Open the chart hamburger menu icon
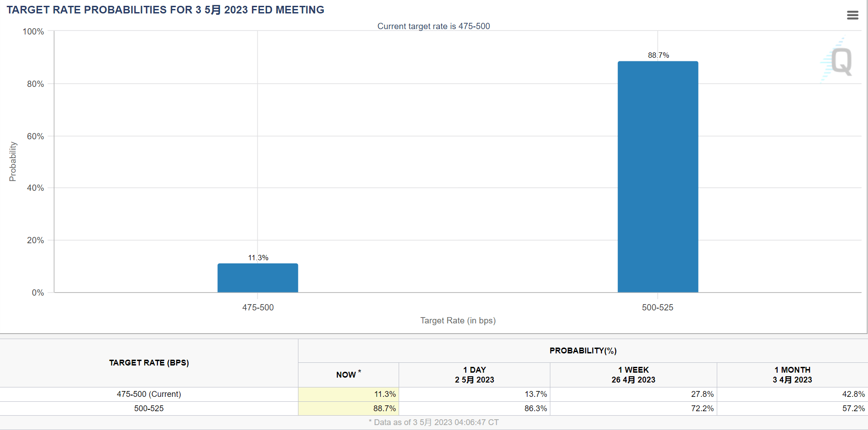868x430 pixels. coord(852,15)
